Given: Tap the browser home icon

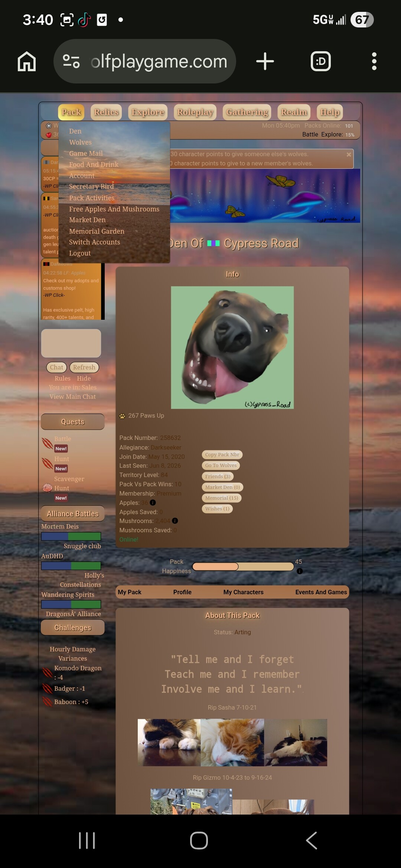Looking at the screenshot, I should 27,61.
